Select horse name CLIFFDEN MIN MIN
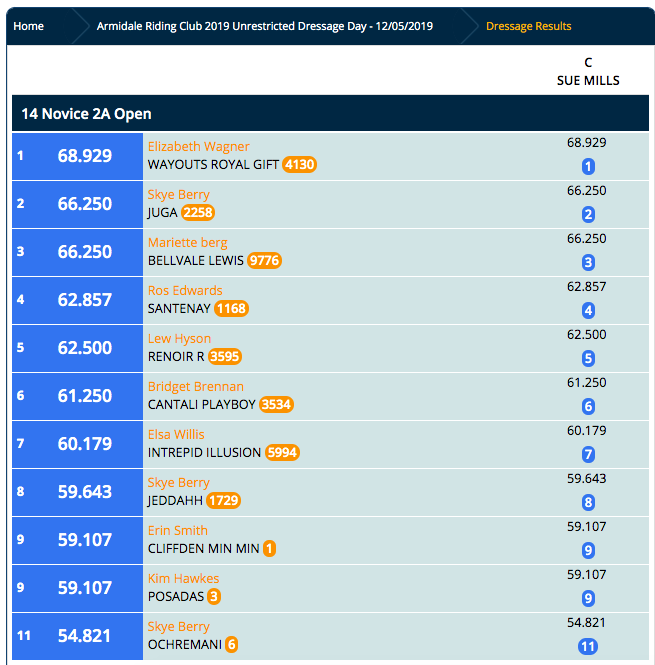This screenshot has width=655, height=665. [204, 548]
